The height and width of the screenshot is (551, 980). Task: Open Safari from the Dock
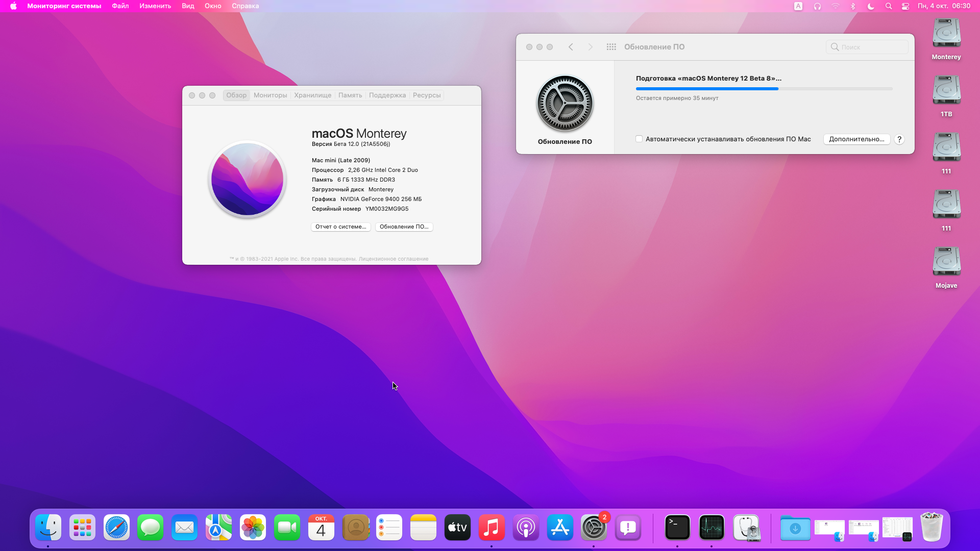[116, 528]
